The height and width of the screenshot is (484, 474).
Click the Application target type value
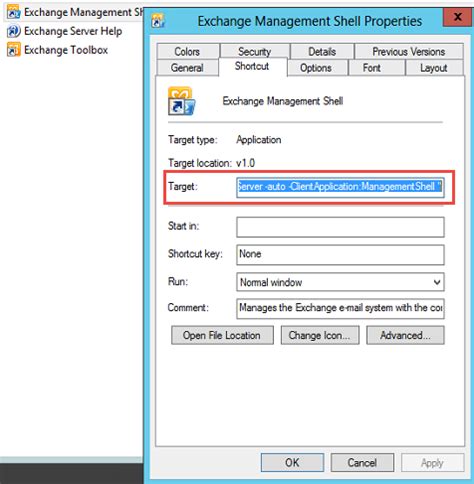click(x=259, y=140)
